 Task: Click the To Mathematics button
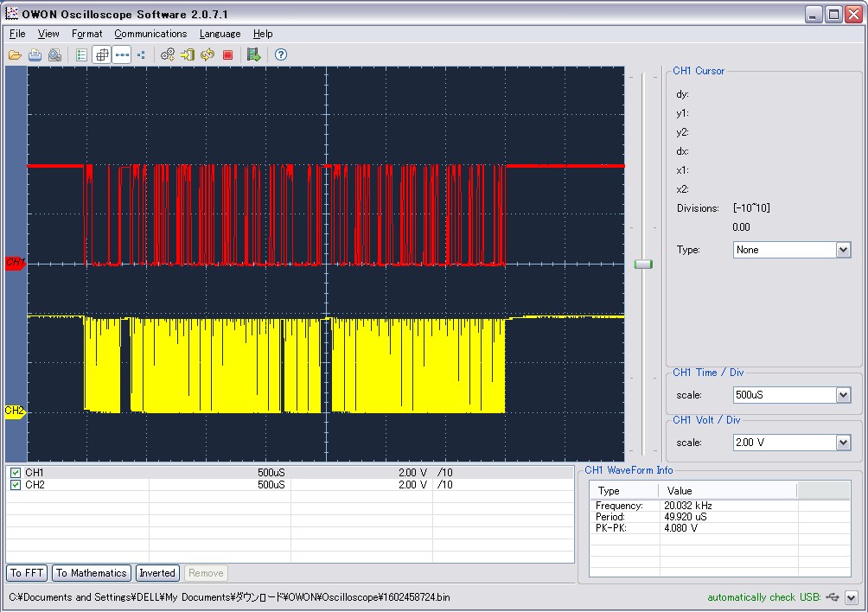pyautogui.click(x=92, y=573)
